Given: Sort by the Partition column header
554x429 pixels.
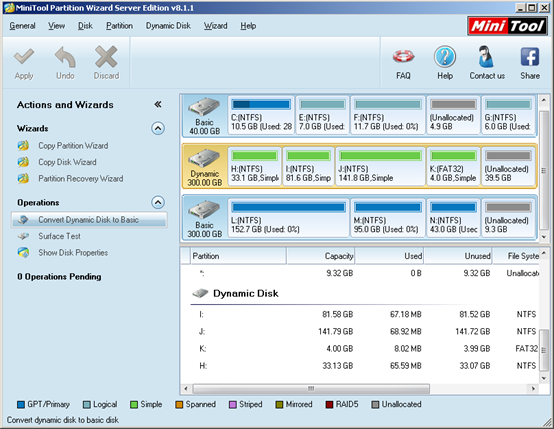Looking at the screenshot, I should pyautogui.click(x=238, y=256).
